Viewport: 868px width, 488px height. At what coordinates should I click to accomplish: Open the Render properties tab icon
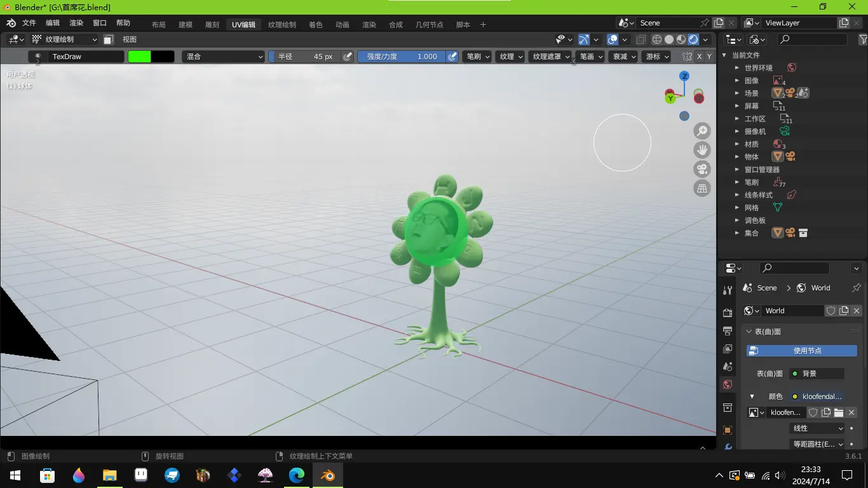[728, 313]
